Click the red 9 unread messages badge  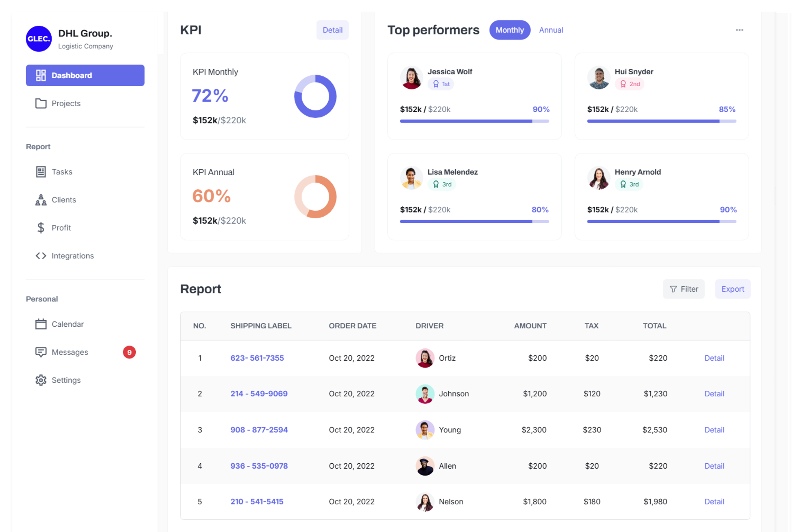[x=129, y=352]
